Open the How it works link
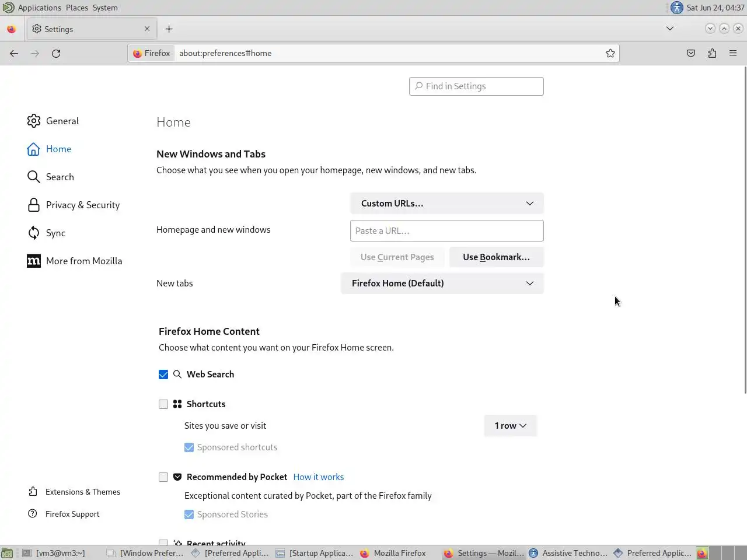 319,477
